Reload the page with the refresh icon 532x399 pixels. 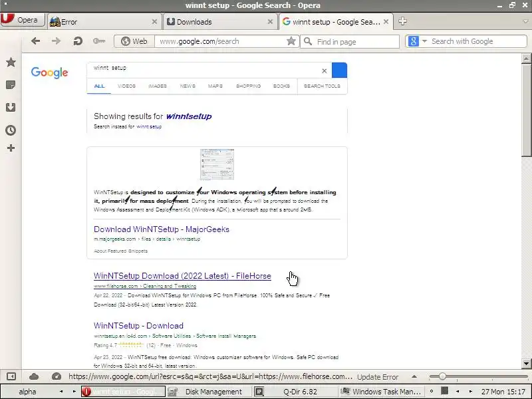[x=78, y=41]
